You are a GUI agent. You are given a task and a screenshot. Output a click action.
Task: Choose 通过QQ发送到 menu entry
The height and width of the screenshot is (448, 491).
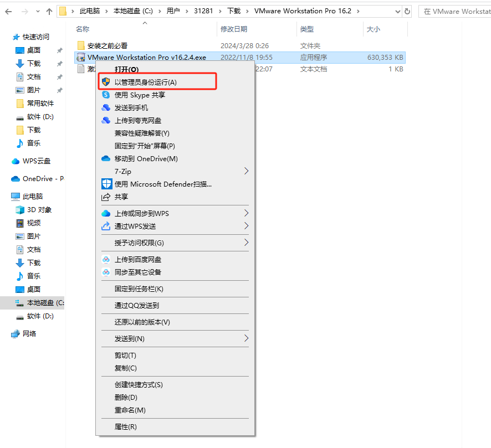(x=136, y=305)
